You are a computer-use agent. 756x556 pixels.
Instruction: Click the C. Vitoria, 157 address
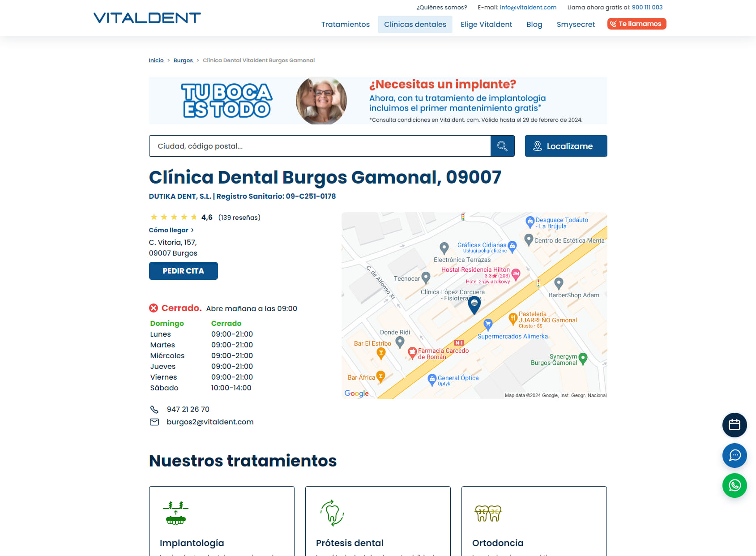coord(173,242)
